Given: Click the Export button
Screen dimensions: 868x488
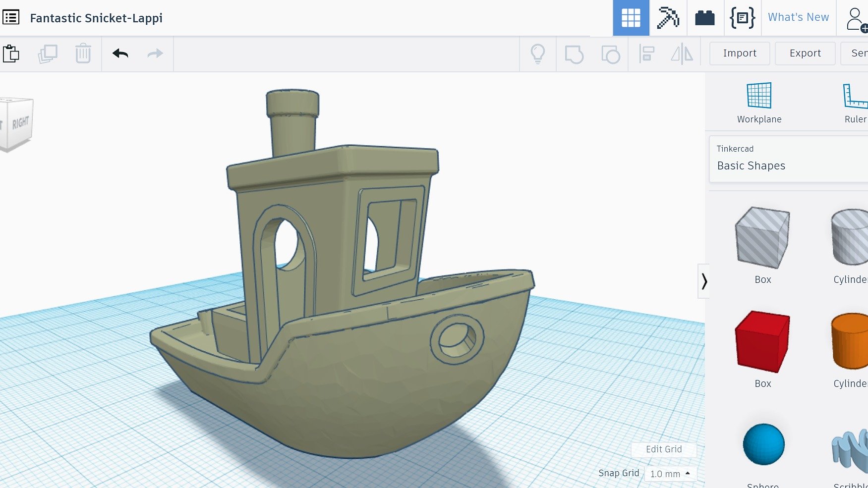Looking at the screenshot, I should 805,54.
